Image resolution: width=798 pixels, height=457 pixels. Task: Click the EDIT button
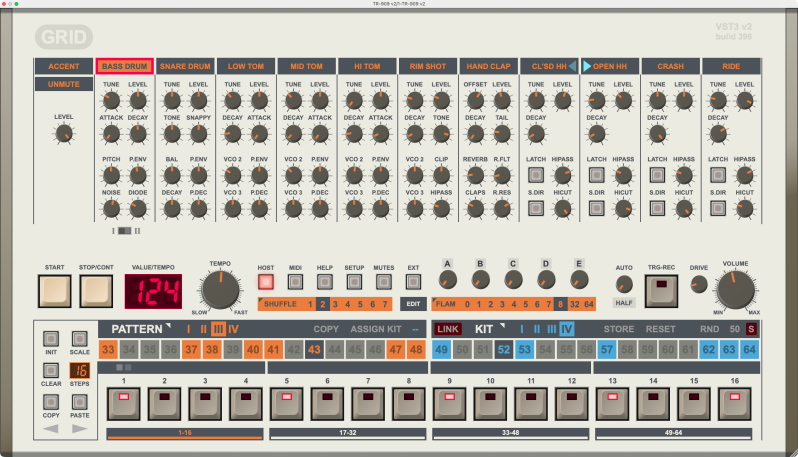[413, 304]
